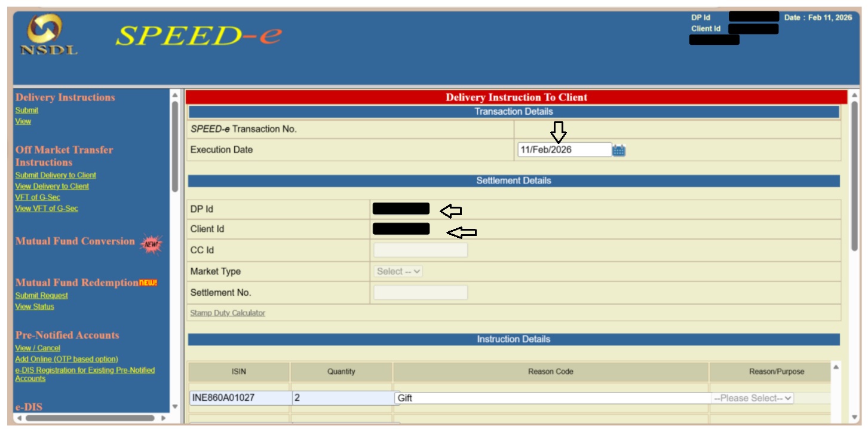Click the NSDL logo in header
Screen dimensions: 868x429
coord(49,35)
